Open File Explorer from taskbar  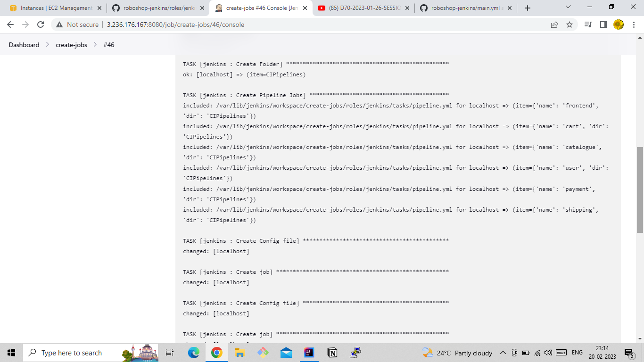pyautogui.click(x=240, y=353)
